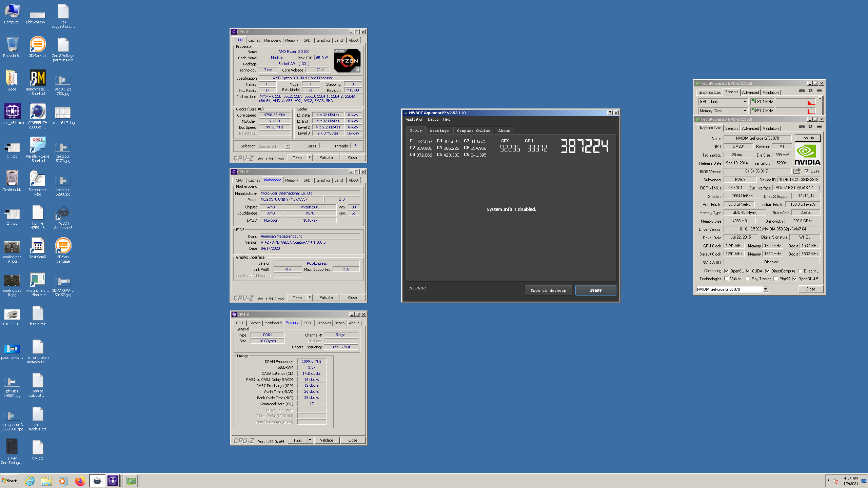868x488 pixels.
Task: Click Lookup button in GPU-Z
Action: (808, 138)
